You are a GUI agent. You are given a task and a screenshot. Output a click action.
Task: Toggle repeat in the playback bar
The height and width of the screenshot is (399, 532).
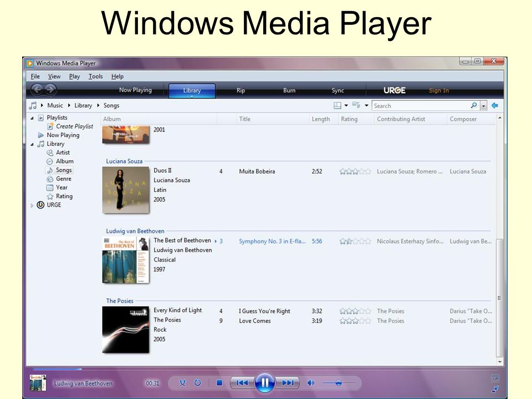tap(197, 383)
